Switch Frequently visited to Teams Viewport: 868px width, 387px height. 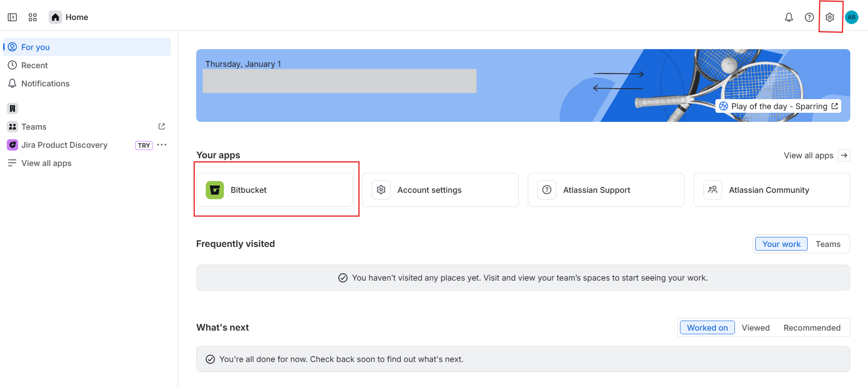pyautogui.click(x=828, y=244)
